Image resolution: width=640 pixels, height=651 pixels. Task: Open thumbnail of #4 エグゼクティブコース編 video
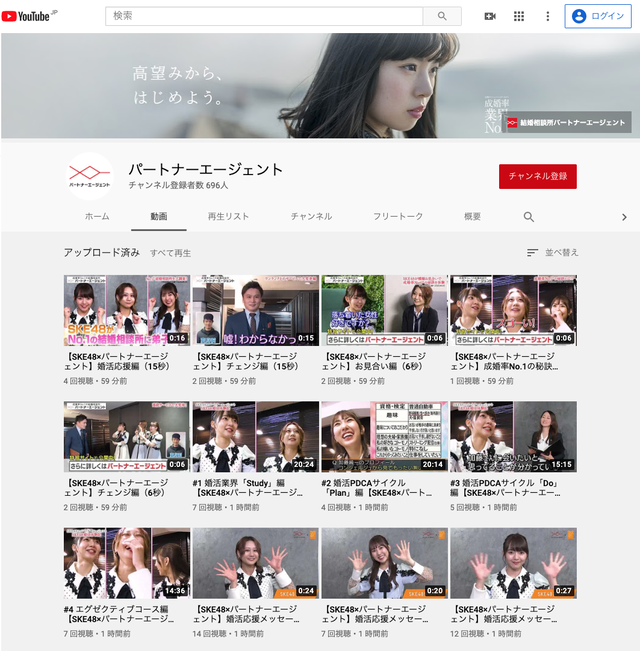[127, 563]
